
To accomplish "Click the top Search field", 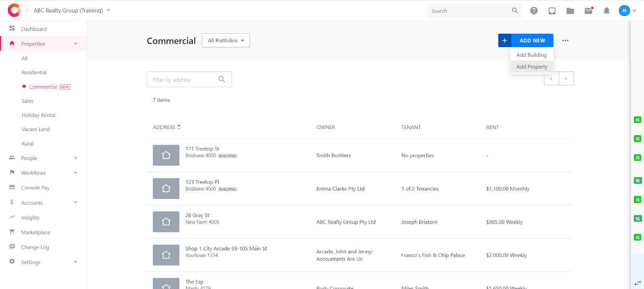I will pyautogui.click(x=474, y=11).
